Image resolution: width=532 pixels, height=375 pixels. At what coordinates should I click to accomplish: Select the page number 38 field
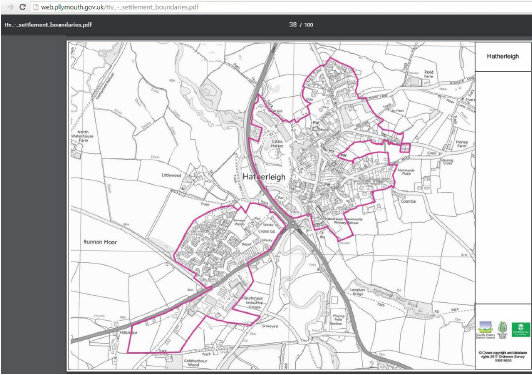coord(293,24)
